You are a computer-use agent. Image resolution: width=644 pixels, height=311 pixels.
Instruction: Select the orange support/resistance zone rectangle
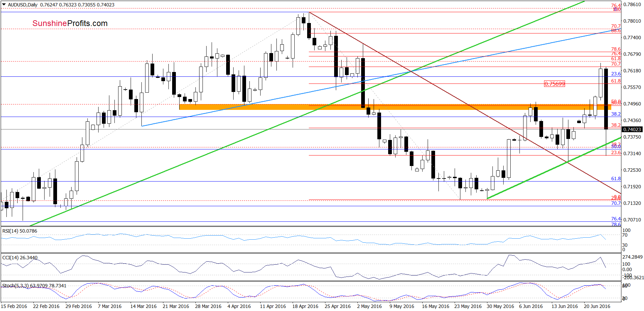395,107
